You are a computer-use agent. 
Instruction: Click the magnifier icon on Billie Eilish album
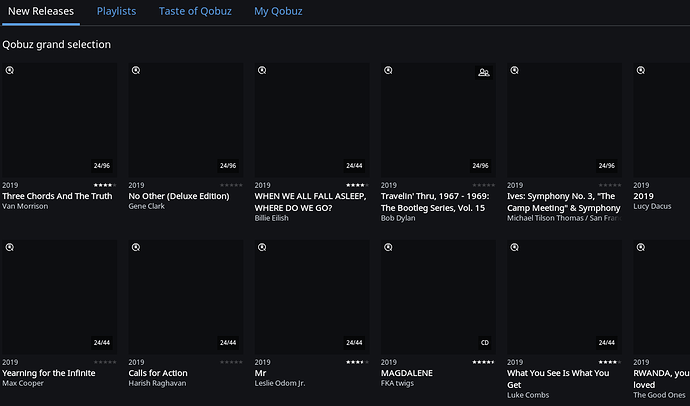tap(262, 70)
